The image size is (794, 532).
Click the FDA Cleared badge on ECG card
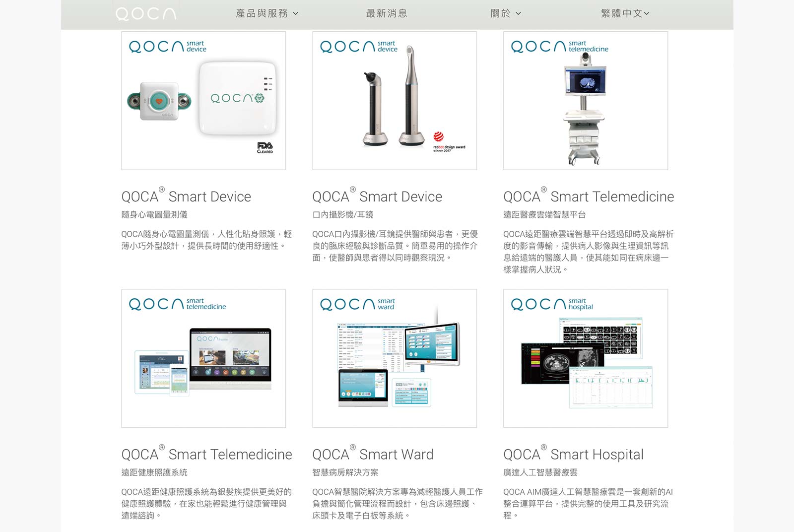(x=265, y=148)
